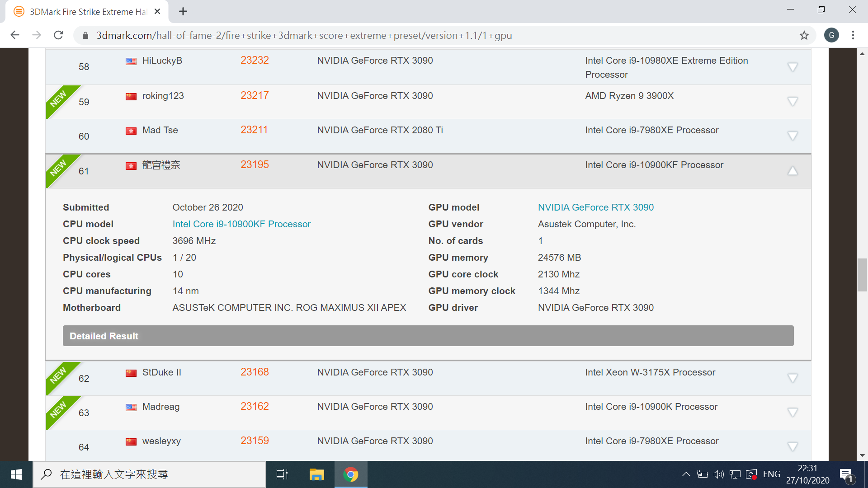The image size is (868, 488).
Task: Open the network tray icon
Action: [x=735, y=474]
